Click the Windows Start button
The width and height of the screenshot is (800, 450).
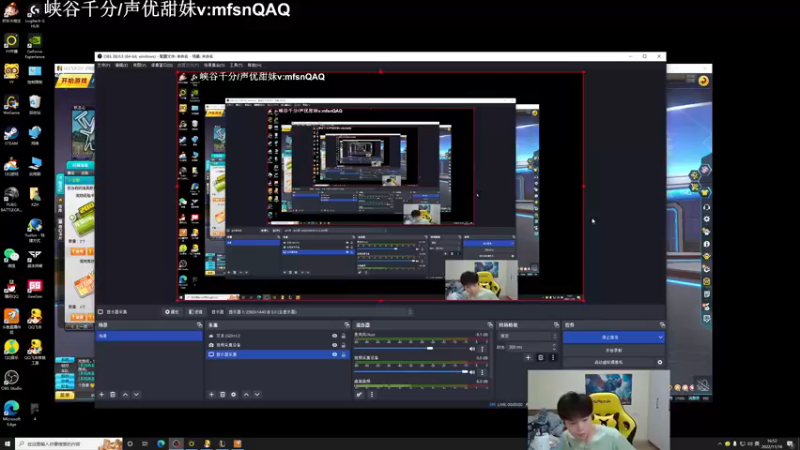[7, 444]
